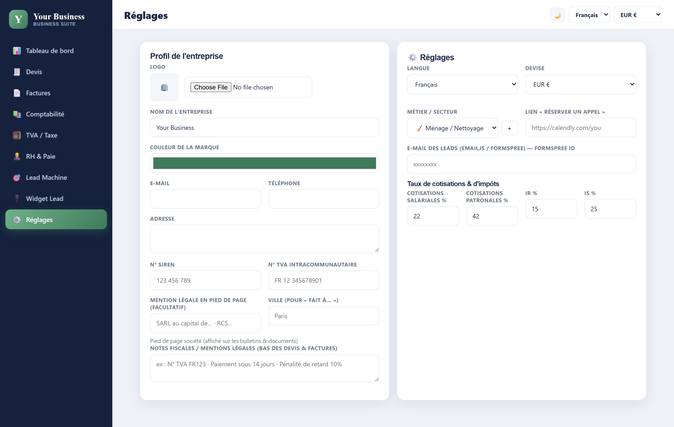This screenshot has height=427, width=674.
Task: Open Lead Machine menu item
Action: (56, 177)
